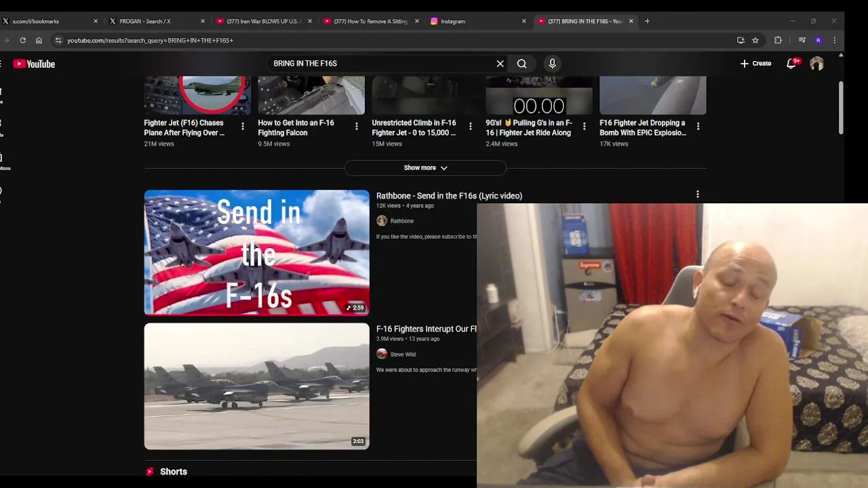
Task: Expand results with Show more
Action: pyautogui.click(x=425, y=167)
